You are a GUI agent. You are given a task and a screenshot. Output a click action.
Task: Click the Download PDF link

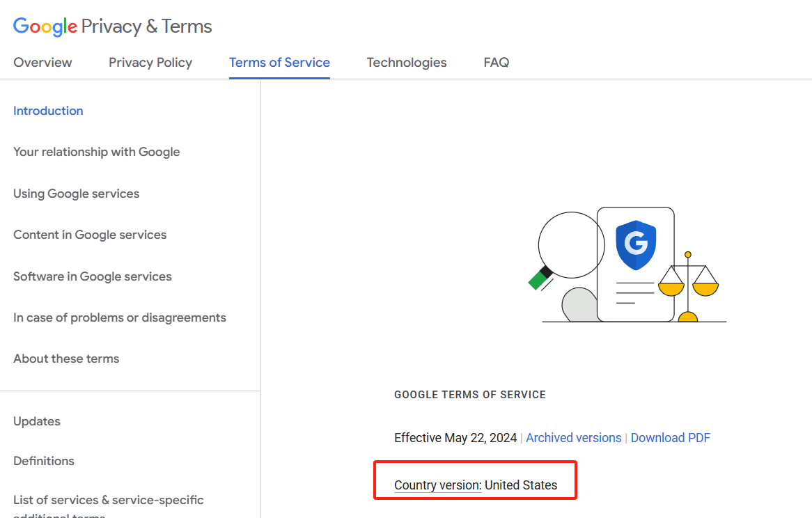(x=670, y=438)
